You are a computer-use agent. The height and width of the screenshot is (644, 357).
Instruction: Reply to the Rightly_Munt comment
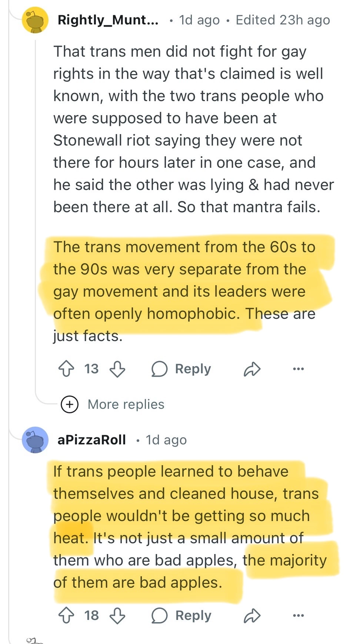coord(181,369)
